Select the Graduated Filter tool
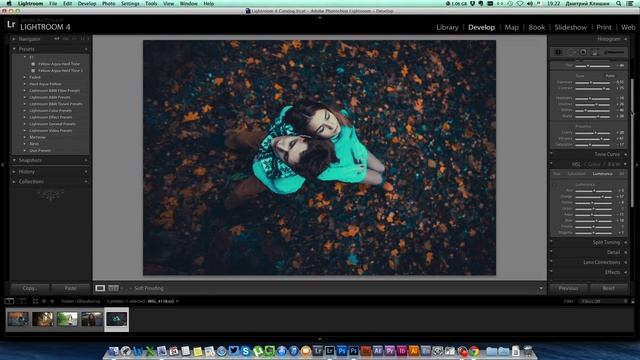This screenshot has height=360, width=640. click(595, 52)
